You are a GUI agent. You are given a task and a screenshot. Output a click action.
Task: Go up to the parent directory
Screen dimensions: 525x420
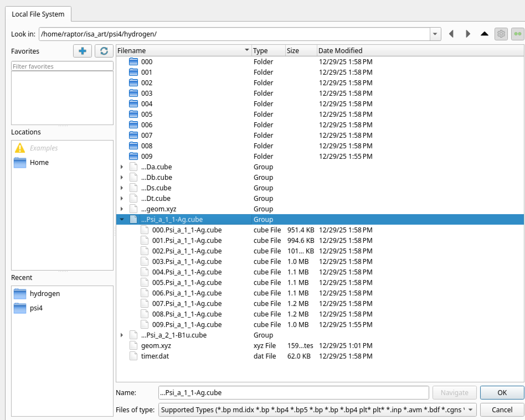pos(484,34)
